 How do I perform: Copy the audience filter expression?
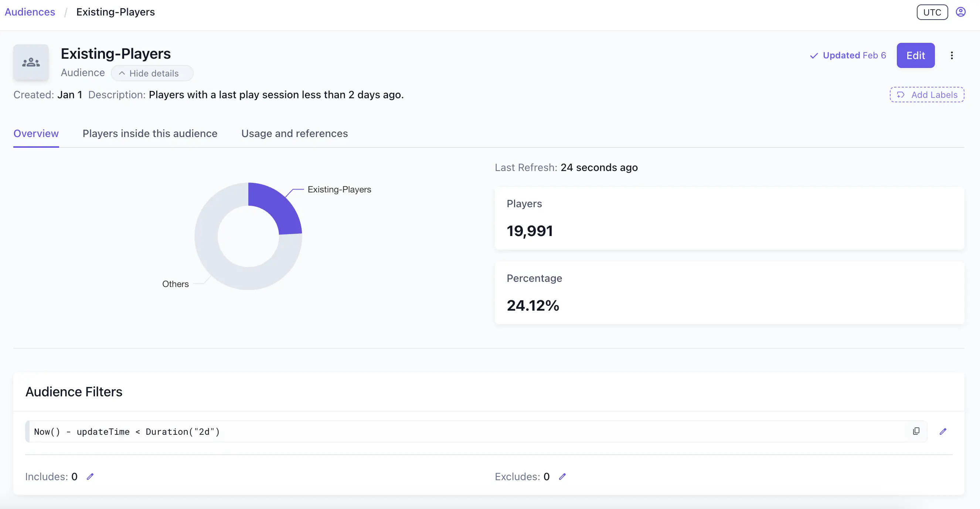click(x=916, y=431)
